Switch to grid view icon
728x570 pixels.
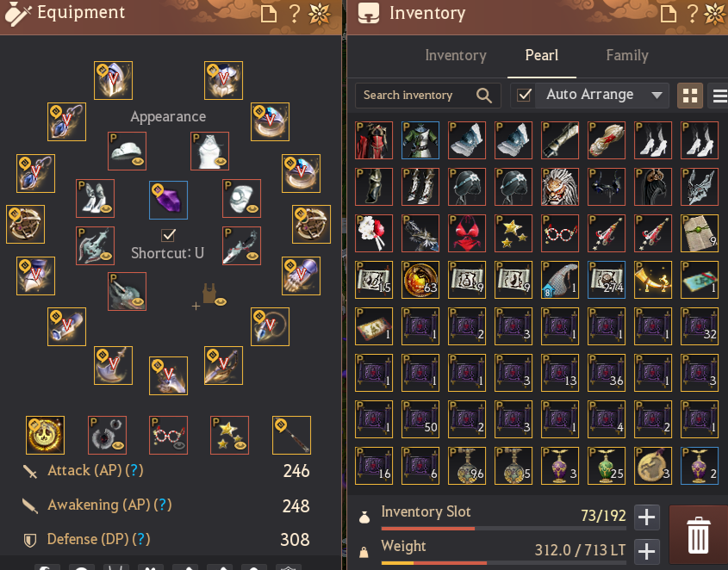tap(689, 96)
